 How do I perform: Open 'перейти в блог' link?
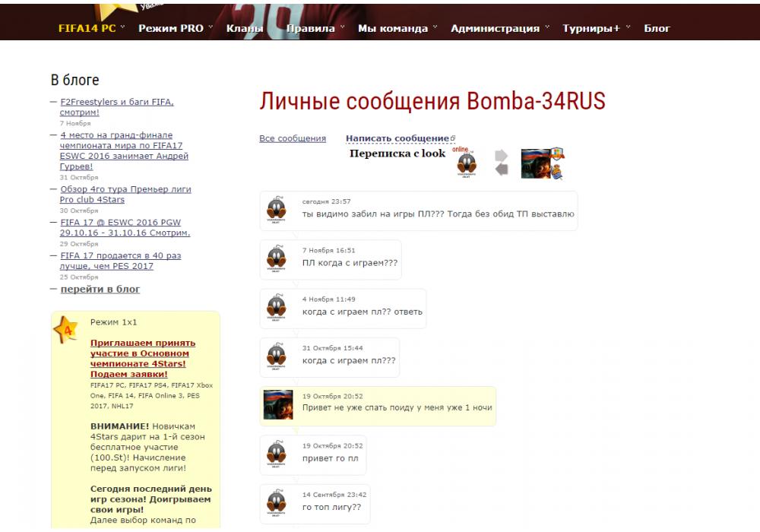100,289
